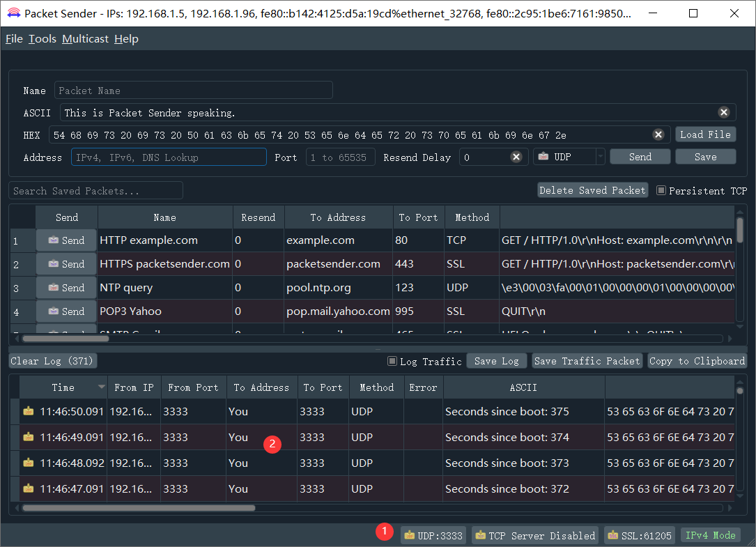Click the From Port column header

pos(193,387)
